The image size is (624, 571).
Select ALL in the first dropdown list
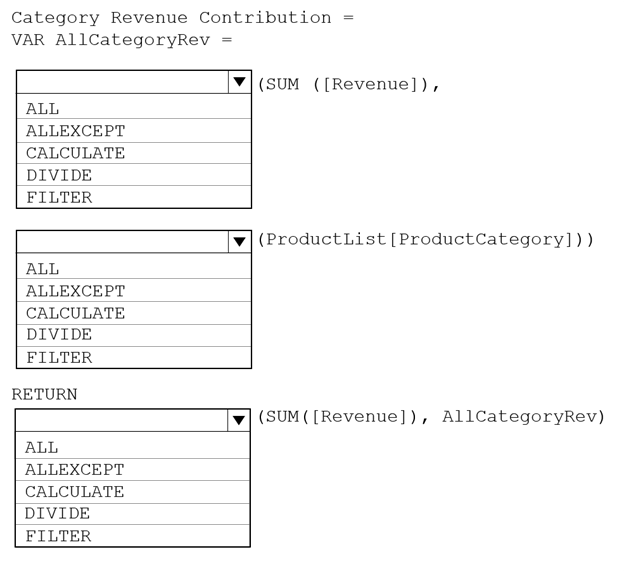134,107
